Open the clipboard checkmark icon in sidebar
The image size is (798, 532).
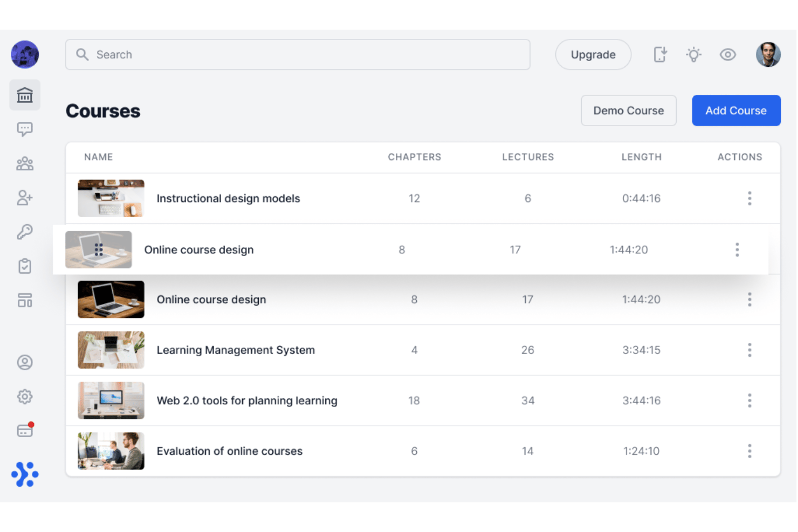25,266
